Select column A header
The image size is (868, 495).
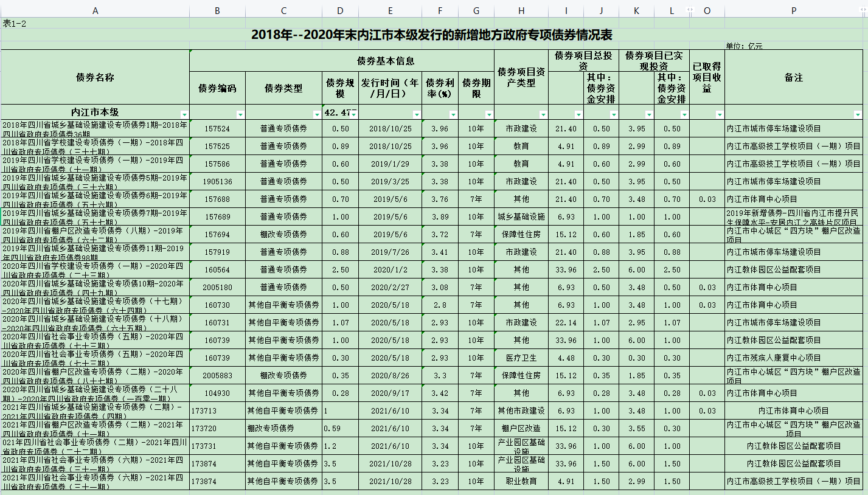(x=95, y=11)
